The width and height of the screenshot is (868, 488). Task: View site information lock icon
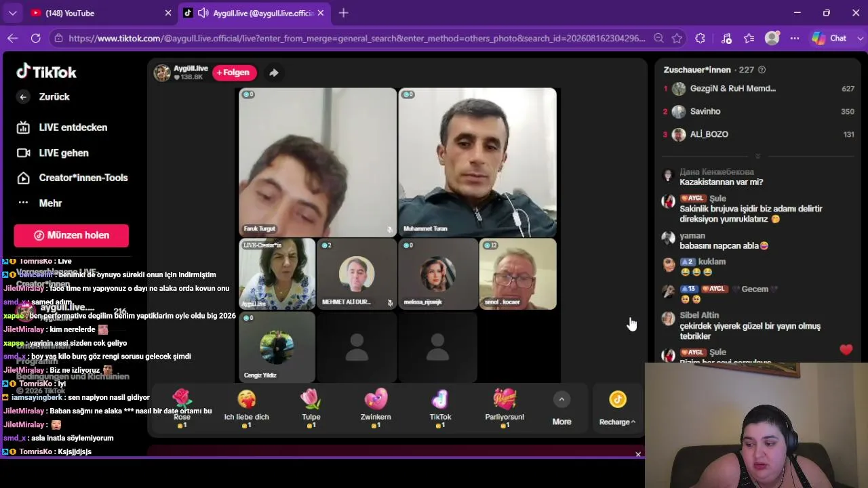tap(58, 39)
